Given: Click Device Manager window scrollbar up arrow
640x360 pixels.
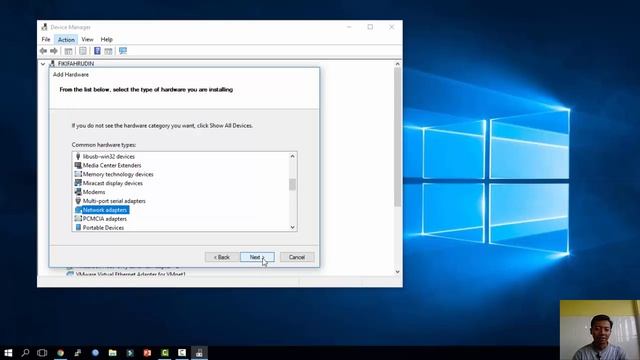Looking at the screenshot, I should [x=398, y=64].
